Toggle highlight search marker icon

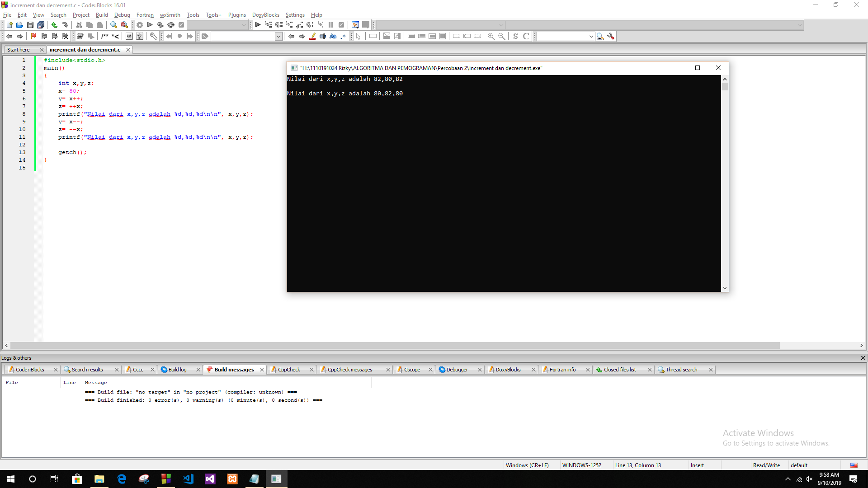pos(312,36)
